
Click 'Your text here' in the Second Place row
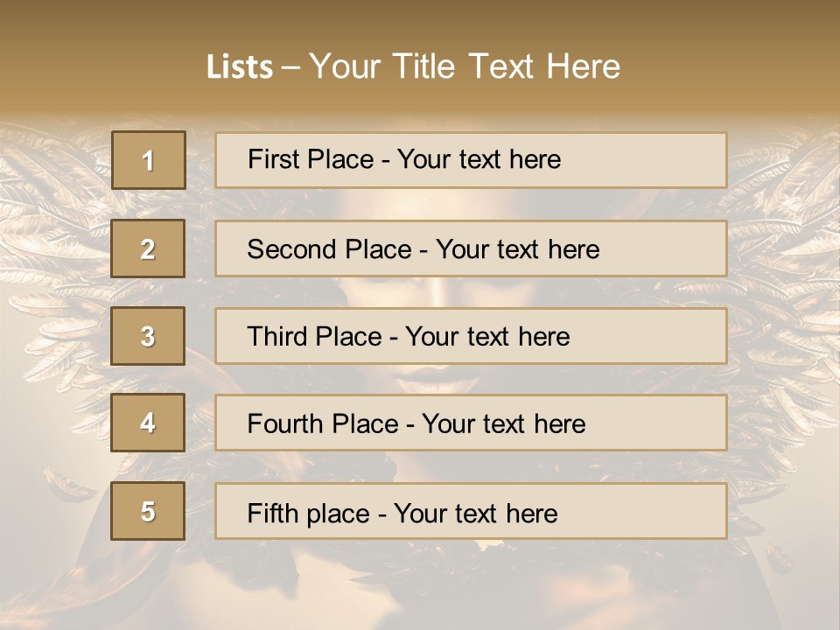click(517, 249)
